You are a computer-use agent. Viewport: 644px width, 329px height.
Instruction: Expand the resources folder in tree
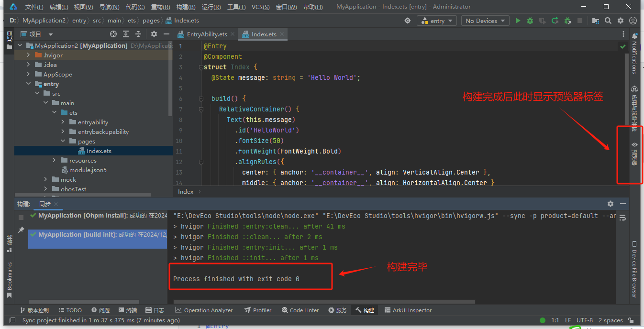pos(55,160)
